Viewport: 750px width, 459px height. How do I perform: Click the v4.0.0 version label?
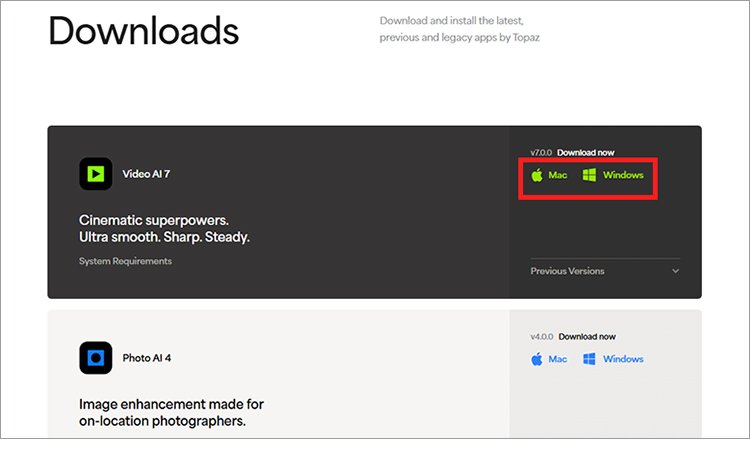tap(541, 337)
